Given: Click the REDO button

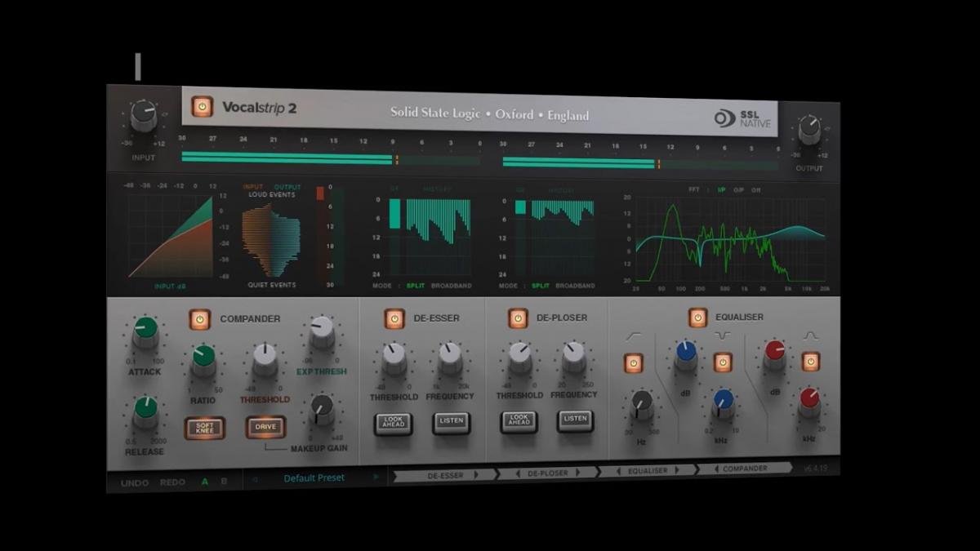Looking at the screenshot, I should point(172,482).
